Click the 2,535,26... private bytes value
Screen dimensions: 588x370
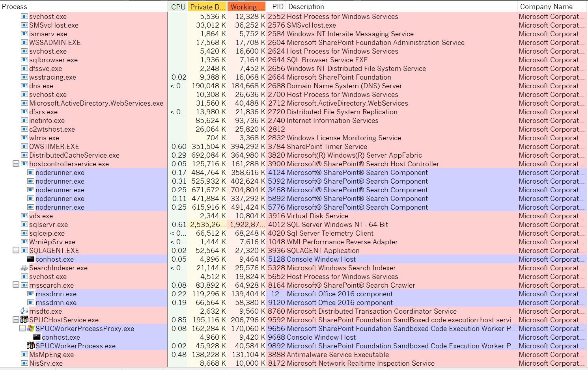coord(208,225)
